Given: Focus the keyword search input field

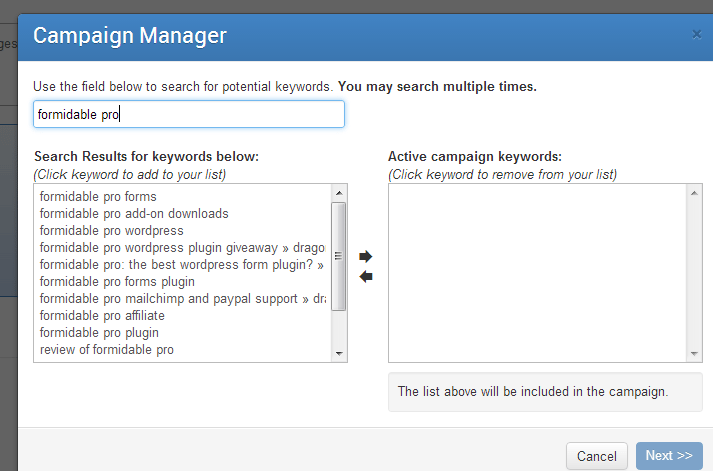Looking at the screenshot, I should pyautogui.click(x=189, y=114).
